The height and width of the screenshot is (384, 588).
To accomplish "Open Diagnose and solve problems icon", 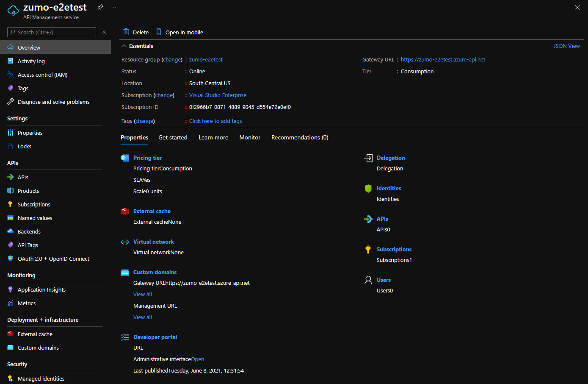I will pyautogui.click(x=11, y=102).
